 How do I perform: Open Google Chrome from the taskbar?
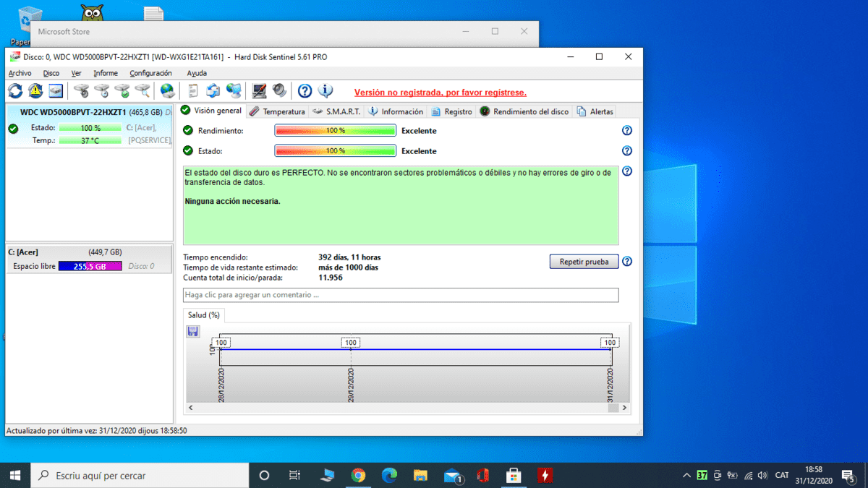click(358, 475)
